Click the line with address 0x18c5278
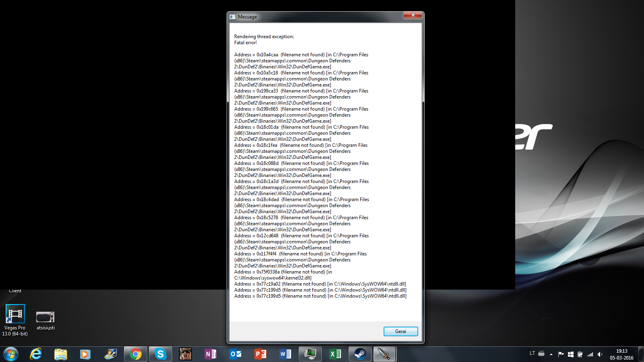The width and height of the screenshot is (644, 362). 301,218
